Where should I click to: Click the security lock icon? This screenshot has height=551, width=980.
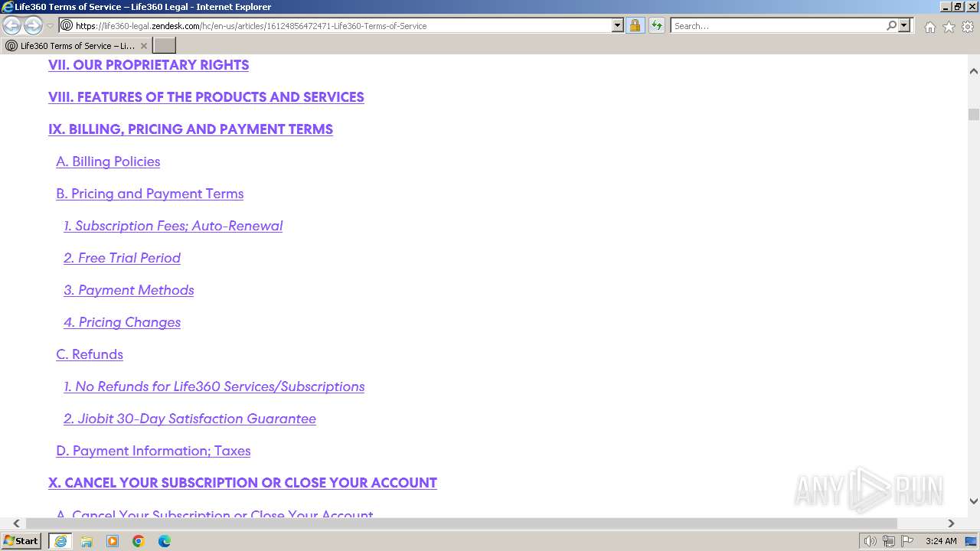tap(635, 25)
